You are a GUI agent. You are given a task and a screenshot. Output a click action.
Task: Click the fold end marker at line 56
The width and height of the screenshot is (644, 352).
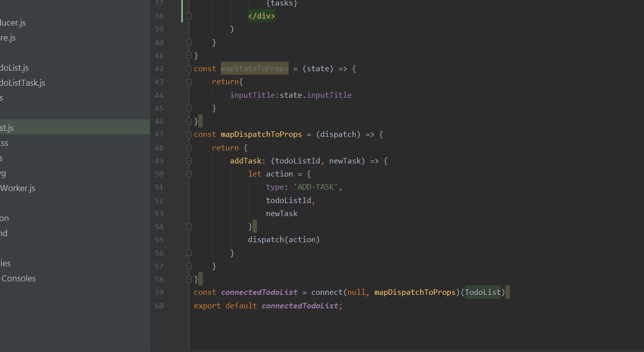click(189, 253)
